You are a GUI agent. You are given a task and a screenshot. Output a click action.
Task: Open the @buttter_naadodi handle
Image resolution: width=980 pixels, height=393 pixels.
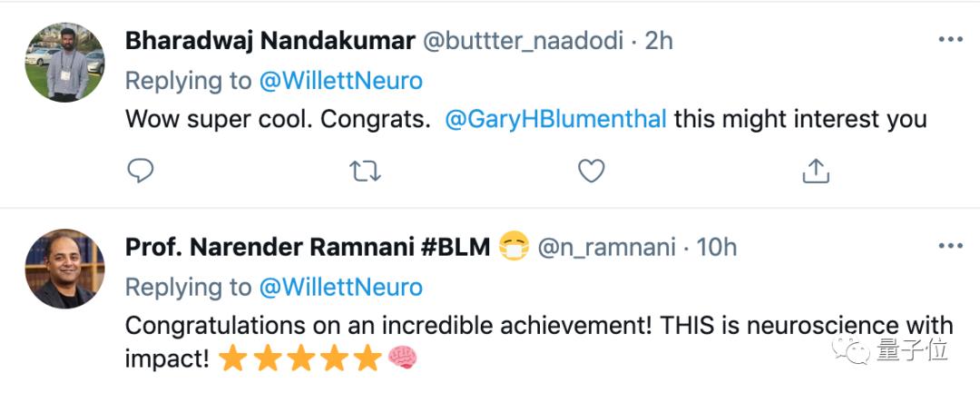(x=524, y=41)
